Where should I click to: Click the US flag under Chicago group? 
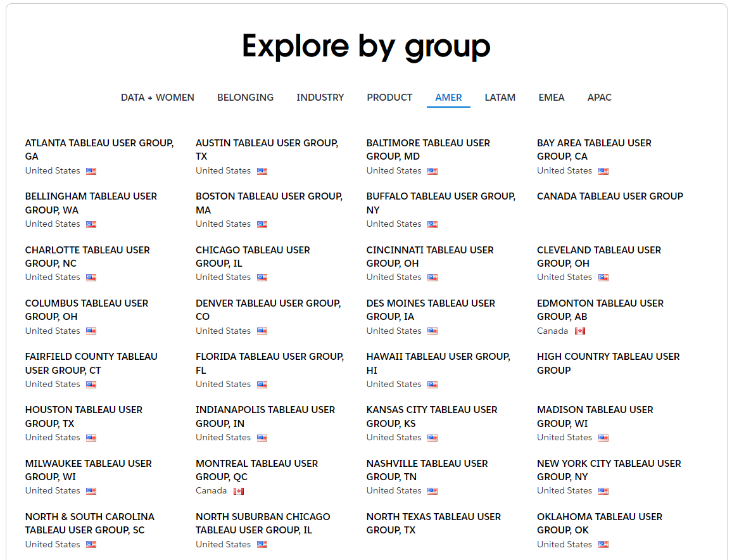click(262, 277)
